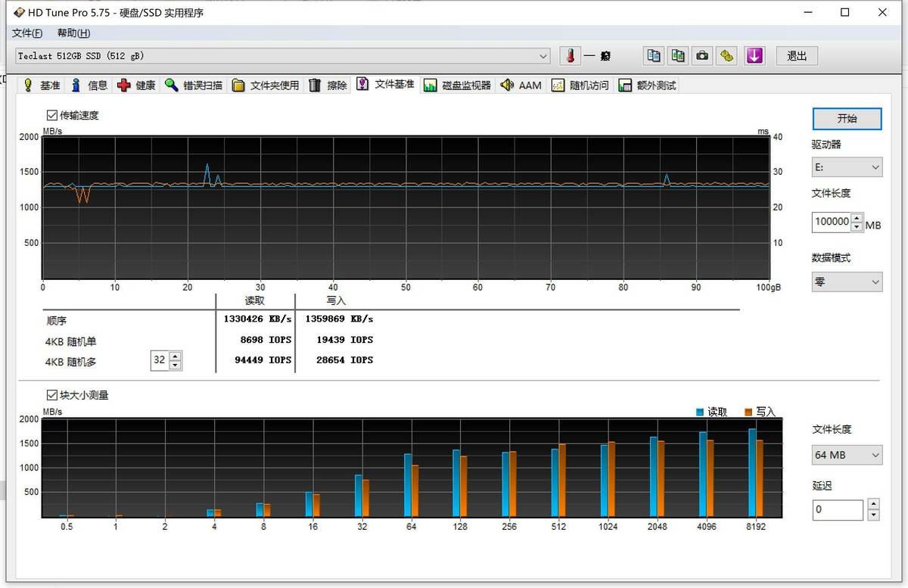Image resolution: width=908 pixels, height=588 pixels.
Task: Click the 延迟 input field showing 0
Action: [x=838, y=509]
